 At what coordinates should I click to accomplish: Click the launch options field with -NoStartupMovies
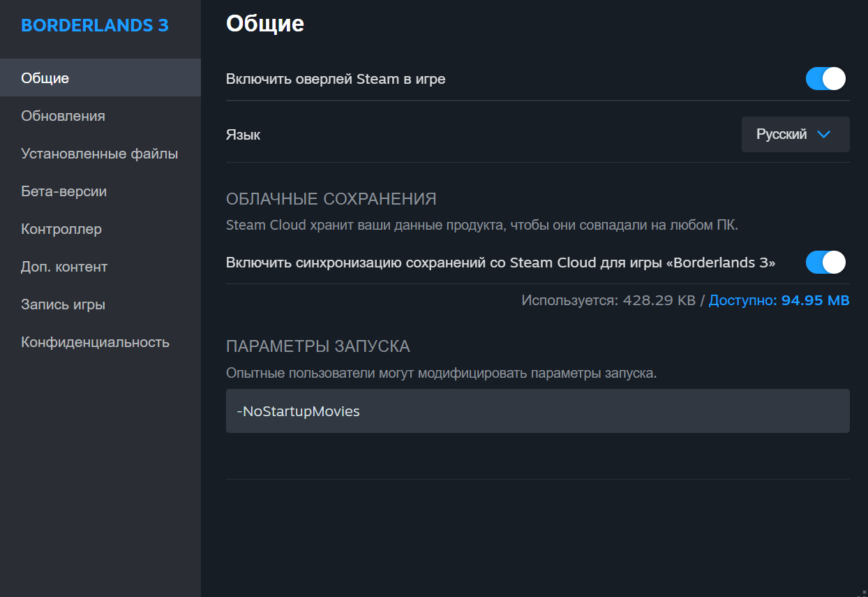[x=538, y=411]
